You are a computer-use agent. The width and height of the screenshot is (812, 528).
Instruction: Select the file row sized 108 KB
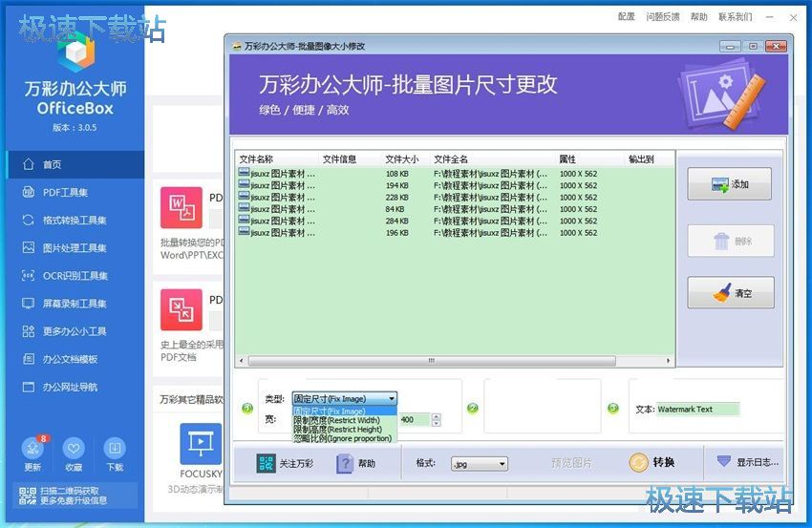[x=455, y=174]
